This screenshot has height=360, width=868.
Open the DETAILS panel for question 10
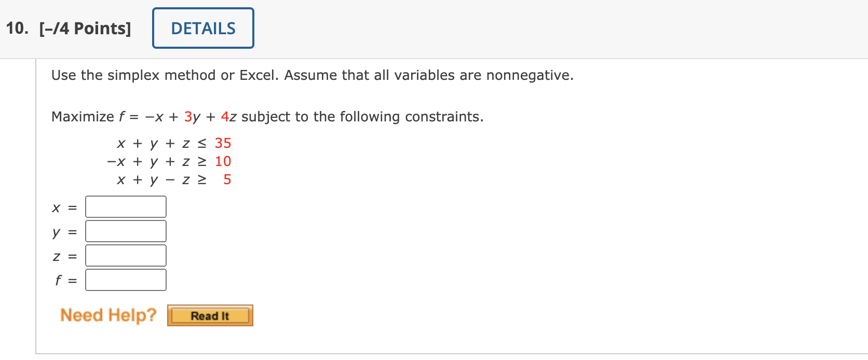pyautogui.click(x=202, y=28)
